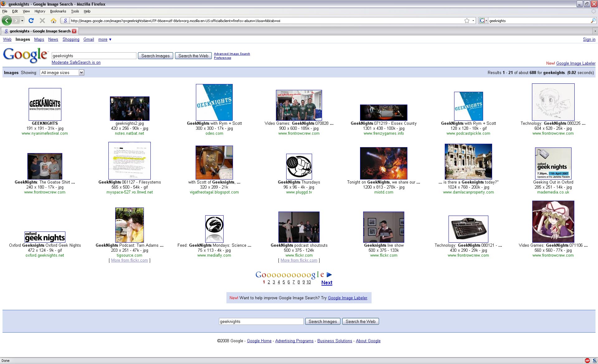The image size is (598, 364).
Task: Click the bottom Search Images button
Action: coord(323,321)
